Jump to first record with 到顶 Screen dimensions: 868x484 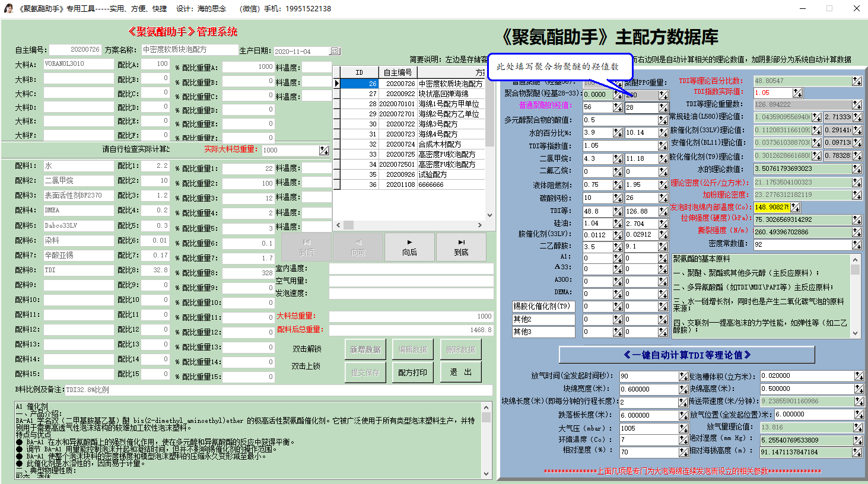click(x=307, y=247)
